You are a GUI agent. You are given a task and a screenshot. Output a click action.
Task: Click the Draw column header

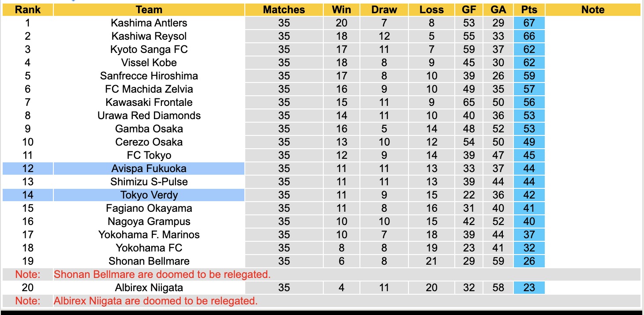tap(384, 10)
